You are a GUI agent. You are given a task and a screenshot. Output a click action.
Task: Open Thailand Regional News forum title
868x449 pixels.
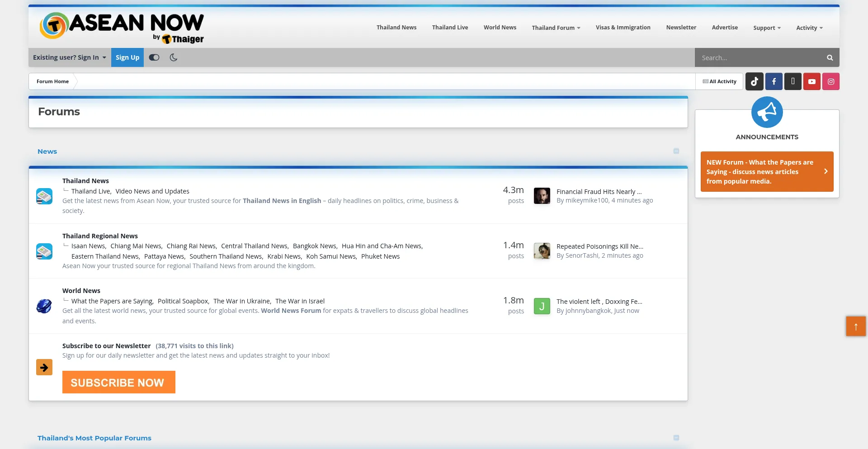click(100, 236)
